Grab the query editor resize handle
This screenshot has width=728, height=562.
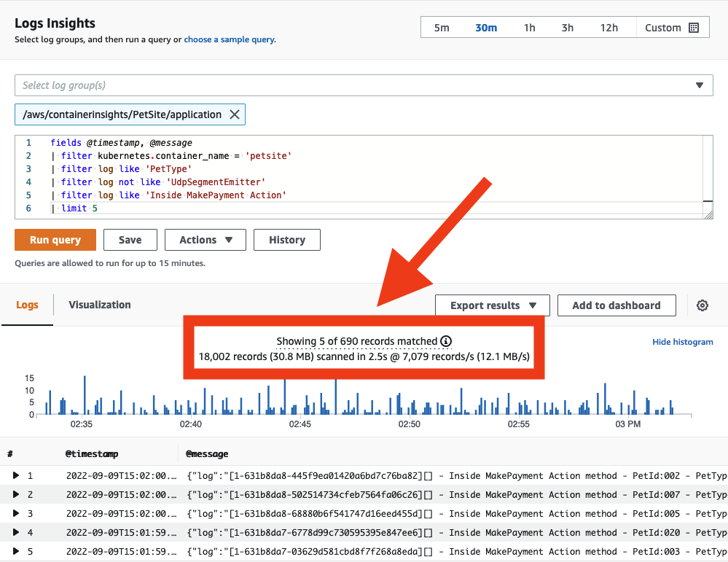pos(708,214)
